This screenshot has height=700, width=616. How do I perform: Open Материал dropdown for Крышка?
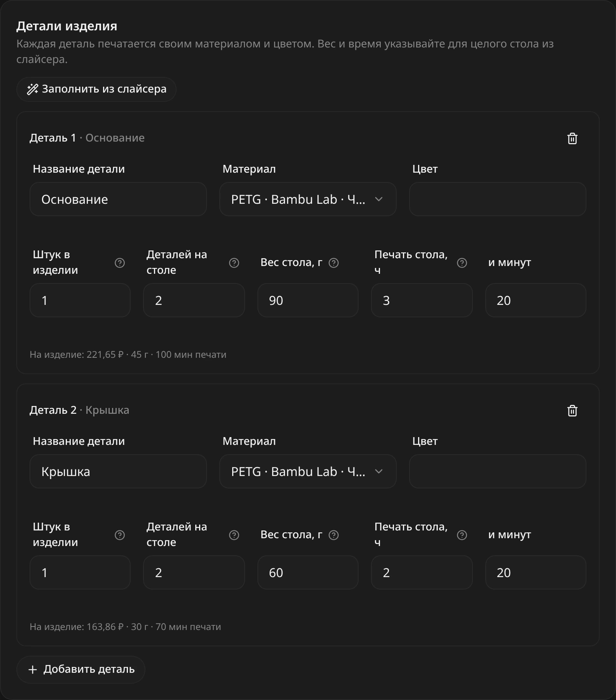(x=308, y=471)
